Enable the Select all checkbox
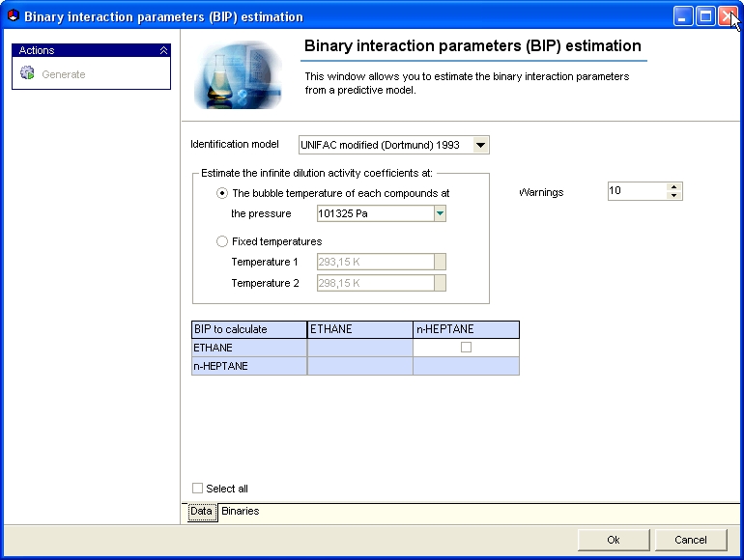Screen dimensions: 744x560 [x=197, y=488]
